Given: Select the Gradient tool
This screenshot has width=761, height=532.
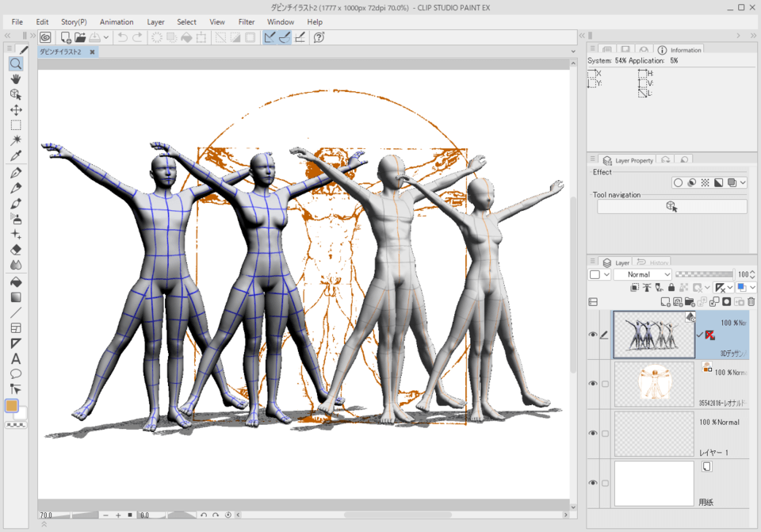Looking at the screenshot, I should tap(16, 297).
